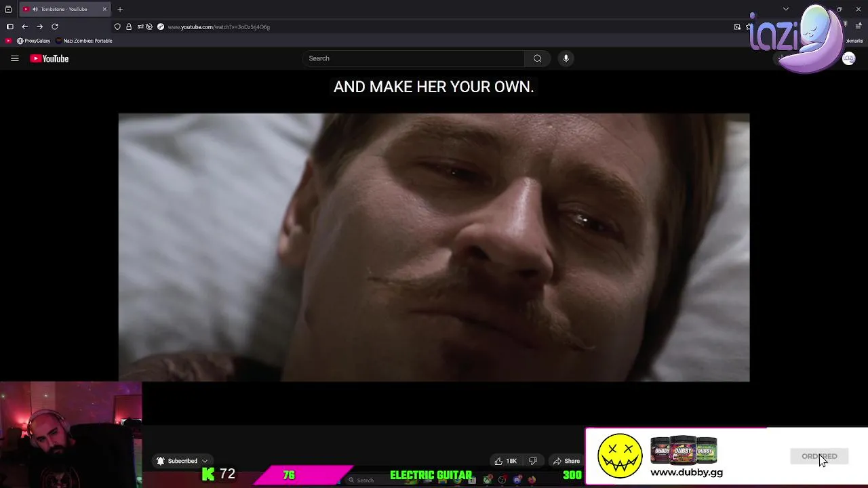868x488 pixels.
Task: Click the streamer webcam overlay
Action: click(x=71, y=434)
